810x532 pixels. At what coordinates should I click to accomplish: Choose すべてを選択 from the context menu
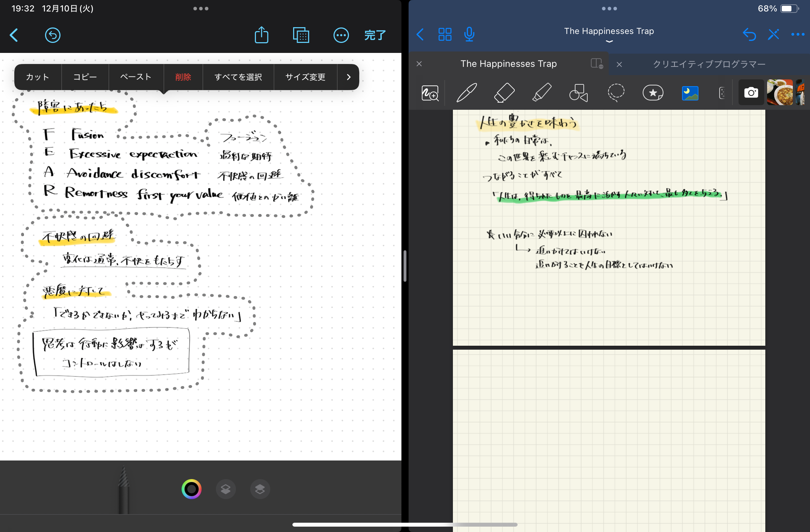pyautogui.click(x=238, y=77)
